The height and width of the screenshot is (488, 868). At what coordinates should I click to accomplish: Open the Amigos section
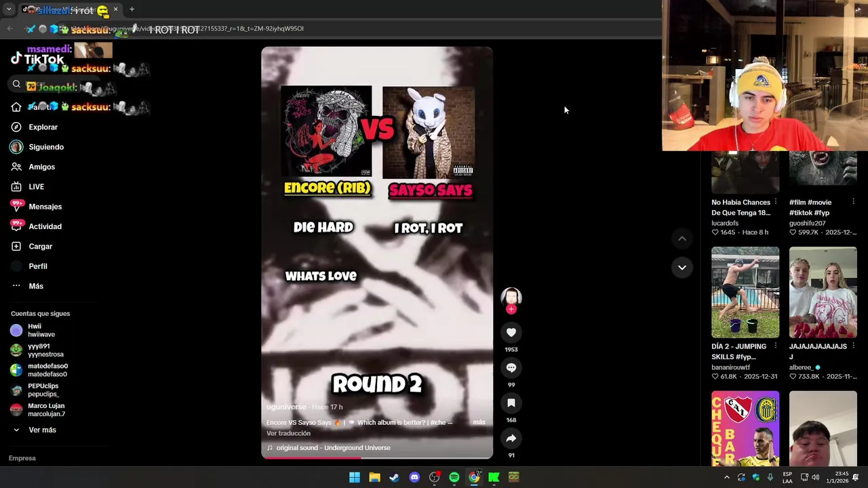[41, 167]
